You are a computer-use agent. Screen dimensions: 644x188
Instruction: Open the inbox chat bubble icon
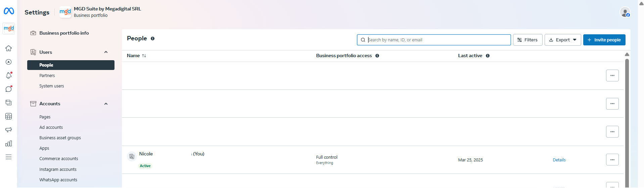9,89
